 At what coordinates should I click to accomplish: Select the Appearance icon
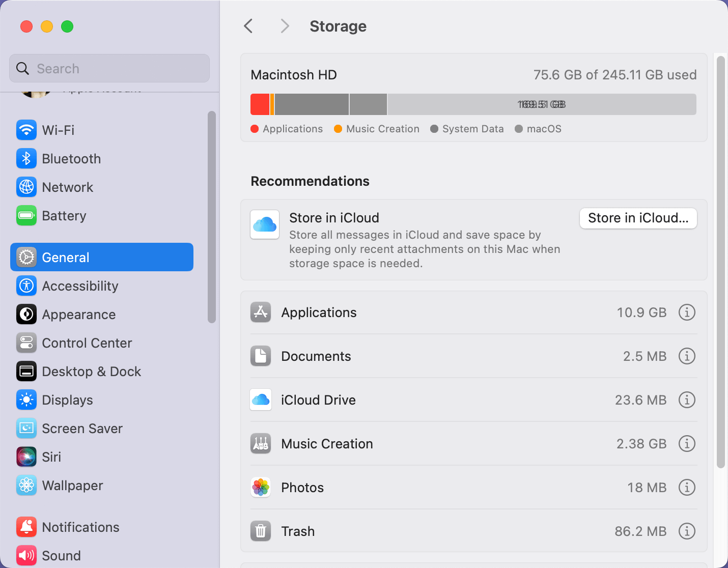coord(26,314)
